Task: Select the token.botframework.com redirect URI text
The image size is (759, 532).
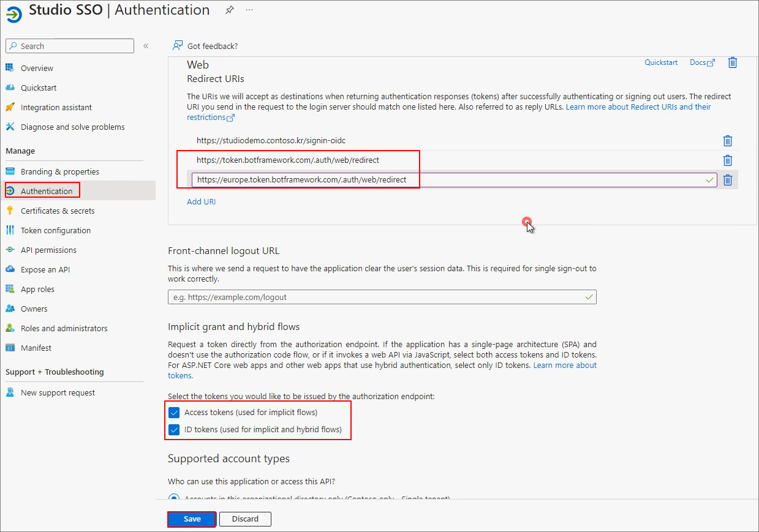Action: coord(288,160)
